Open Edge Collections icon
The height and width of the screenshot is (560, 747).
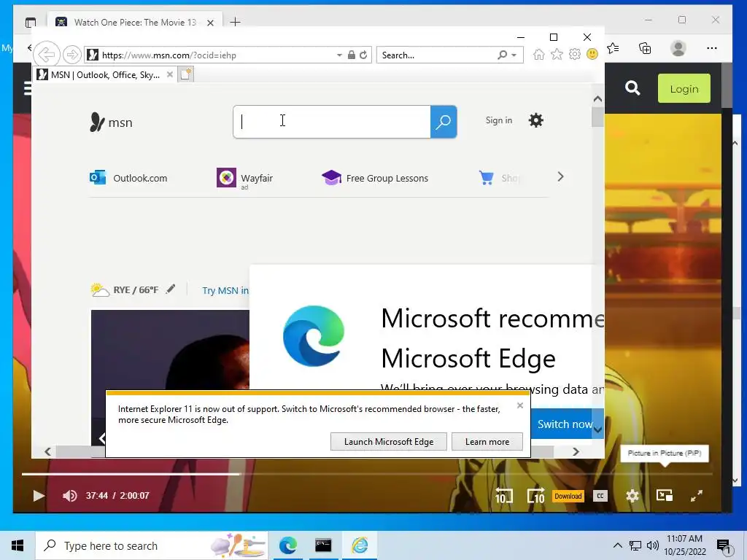tap(645, 48)
